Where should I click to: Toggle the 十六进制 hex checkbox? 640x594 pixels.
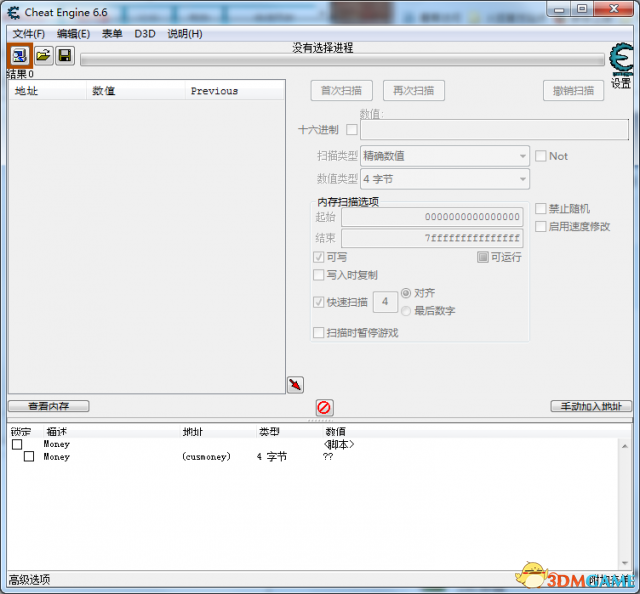351,130
